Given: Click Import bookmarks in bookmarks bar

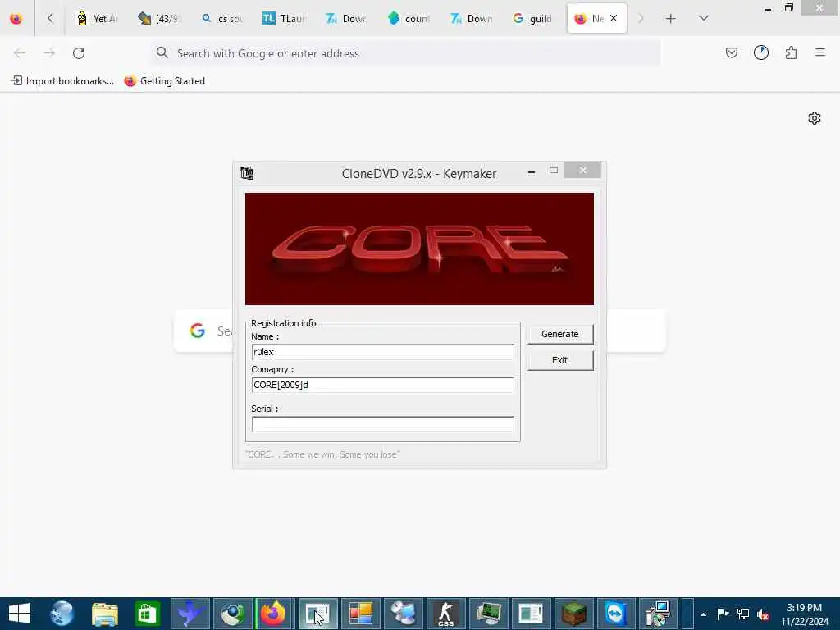Looking at the screenshot, I should point(62,81).
